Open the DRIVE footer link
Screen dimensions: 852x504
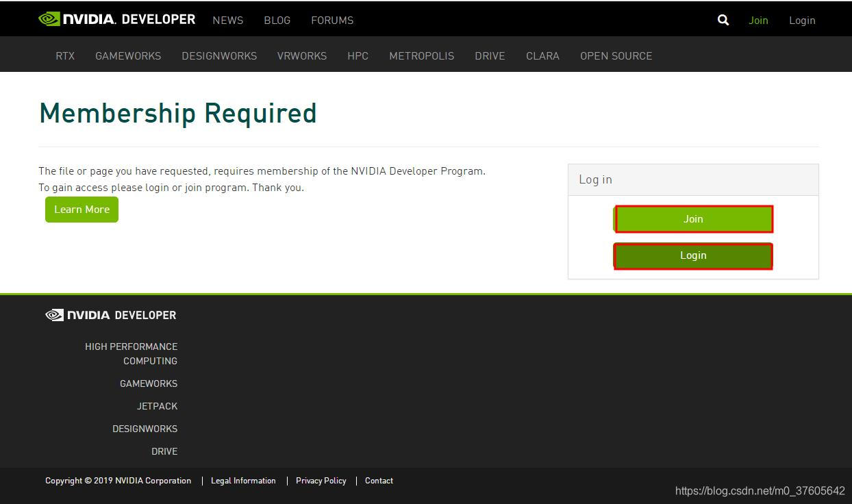[164, 451]
